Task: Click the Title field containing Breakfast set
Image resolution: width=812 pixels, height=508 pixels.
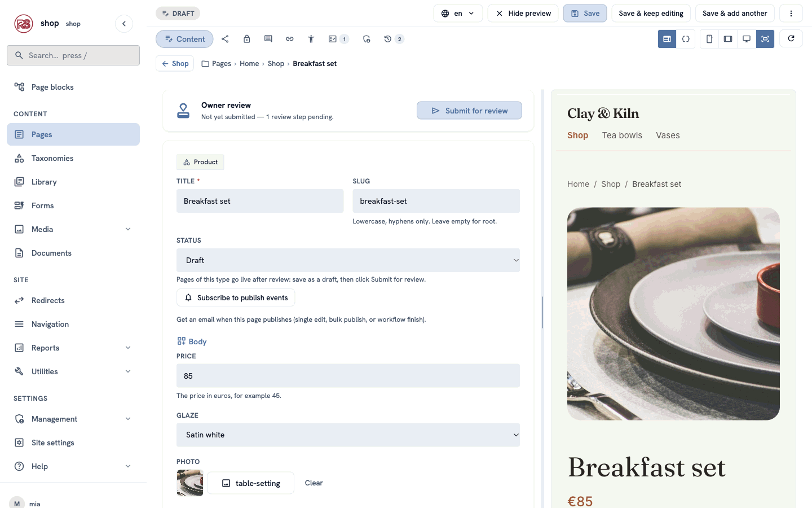Action: pos(260,201)
